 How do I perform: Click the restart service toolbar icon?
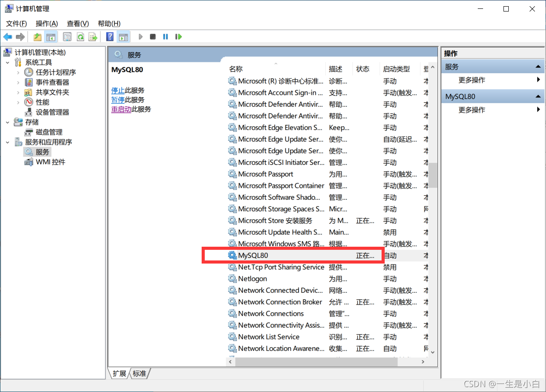[x=179, y=37]
